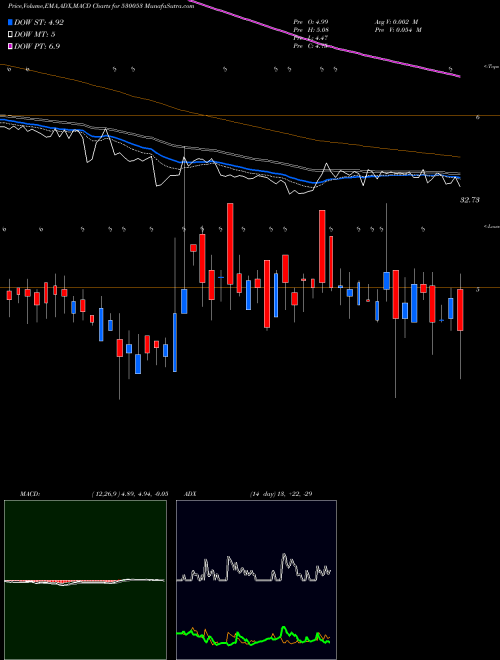Click the magenta DOW PT legend swatch
The image size is (500, 660).
point(10,46)
